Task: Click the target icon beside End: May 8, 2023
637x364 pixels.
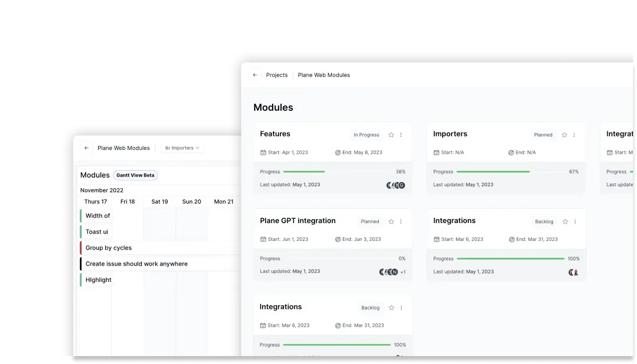Action: pyautogui.click(x=338, y=153)
